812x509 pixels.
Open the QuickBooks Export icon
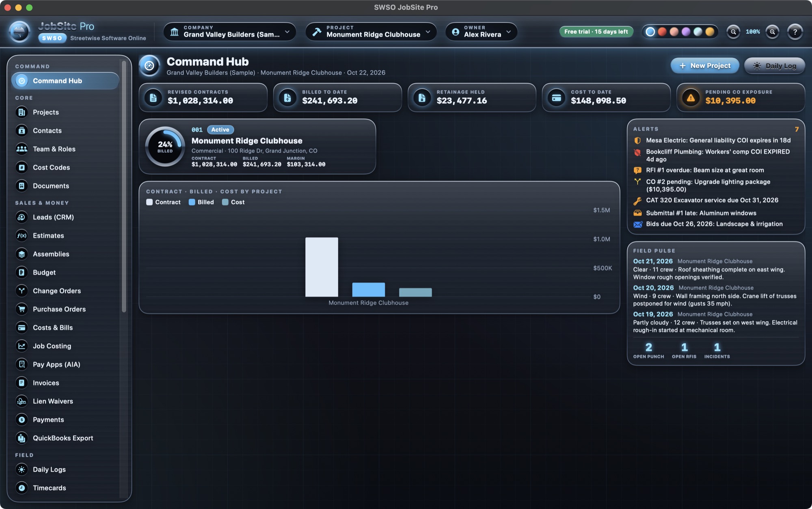coord(22,438)
